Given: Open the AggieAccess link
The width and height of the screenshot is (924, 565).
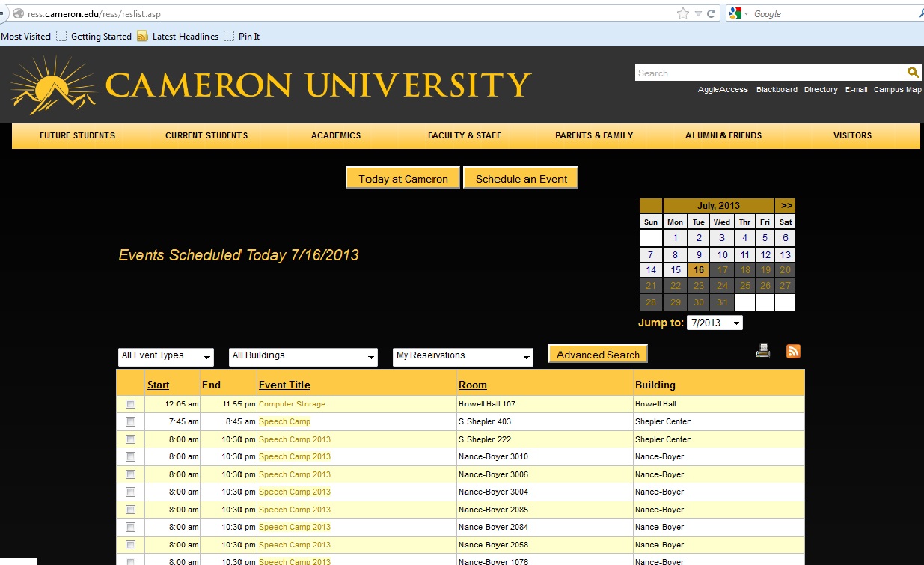Looking at the screenshot, I should 723,90.
